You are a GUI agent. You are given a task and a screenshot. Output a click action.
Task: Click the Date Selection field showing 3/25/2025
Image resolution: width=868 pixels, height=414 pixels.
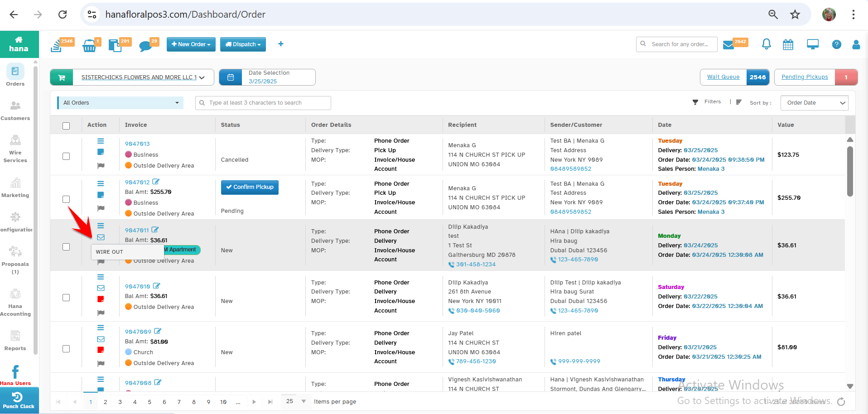[x=267, y=77]
